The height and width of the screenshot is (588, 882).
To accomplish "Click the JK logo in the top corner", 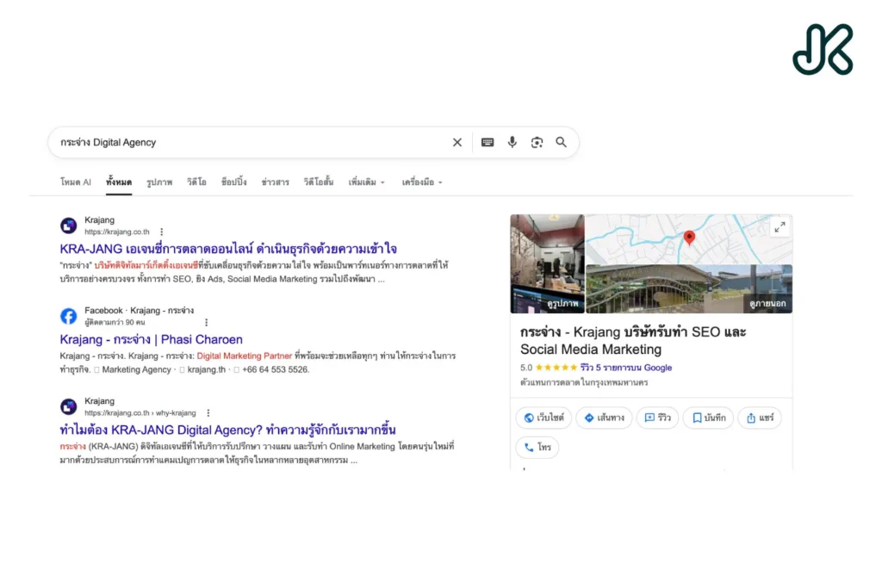I will 823,49.
